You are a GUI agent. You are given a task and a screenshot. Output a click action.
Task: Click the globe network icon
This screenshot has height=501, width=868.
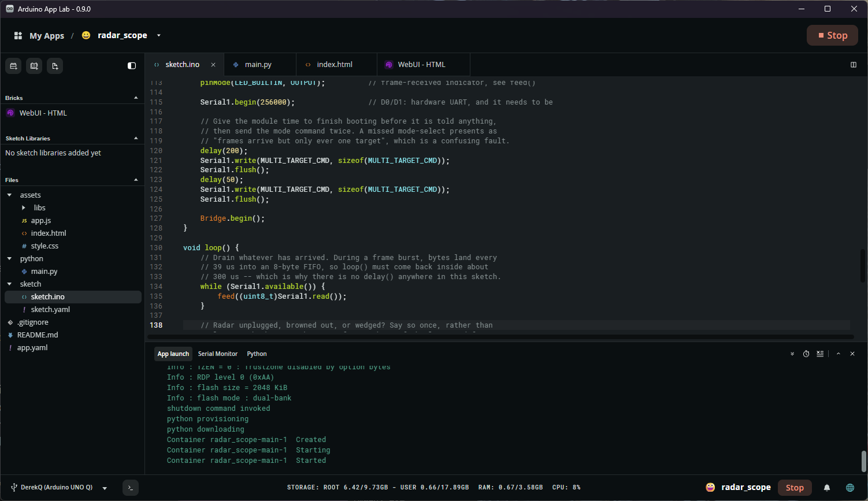pyautogui.click(x=850, y=488)
